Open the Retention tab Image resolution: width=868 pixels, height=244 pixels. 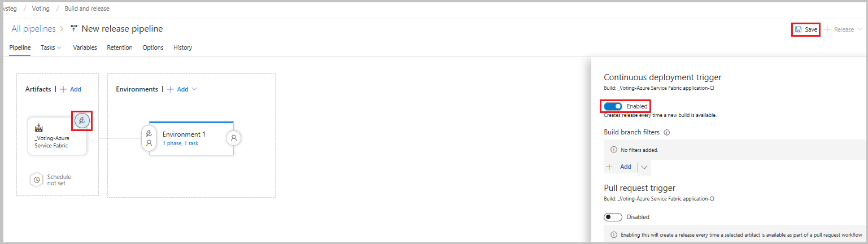(x=120, y=47)
